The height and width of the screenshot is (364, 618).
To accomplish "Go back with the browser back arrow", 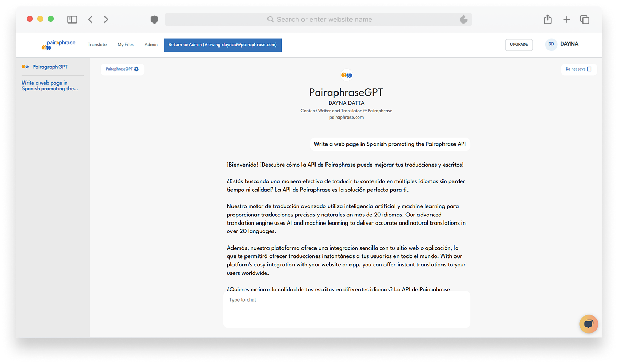I will pyautogui.click(x=91, y=19).
